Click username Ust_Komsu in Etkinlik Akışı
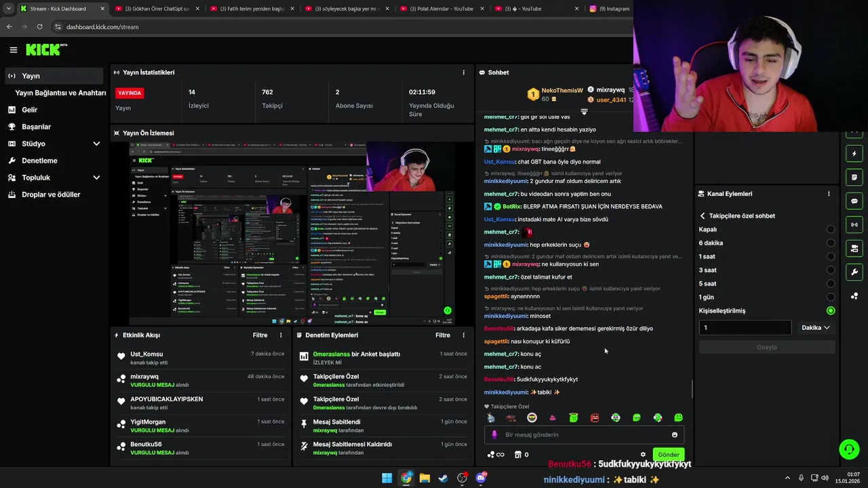Viewport: 868px width, 488px height. (146, 354)
